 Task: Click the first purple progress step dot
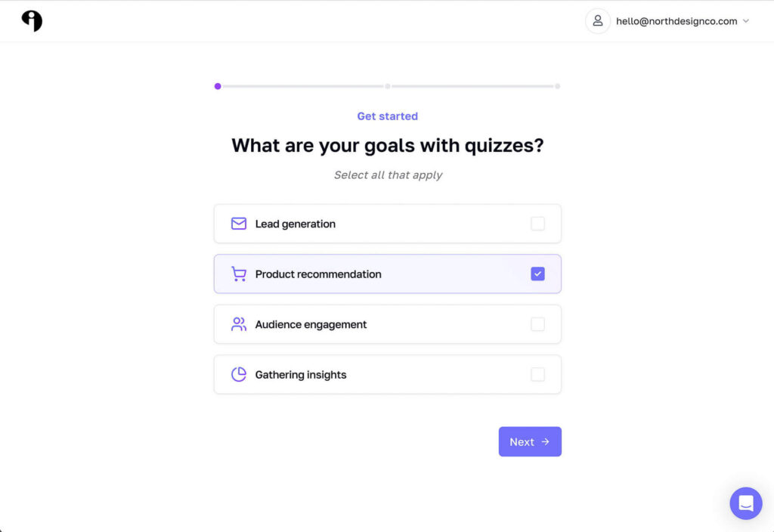(x=218, y=86)
